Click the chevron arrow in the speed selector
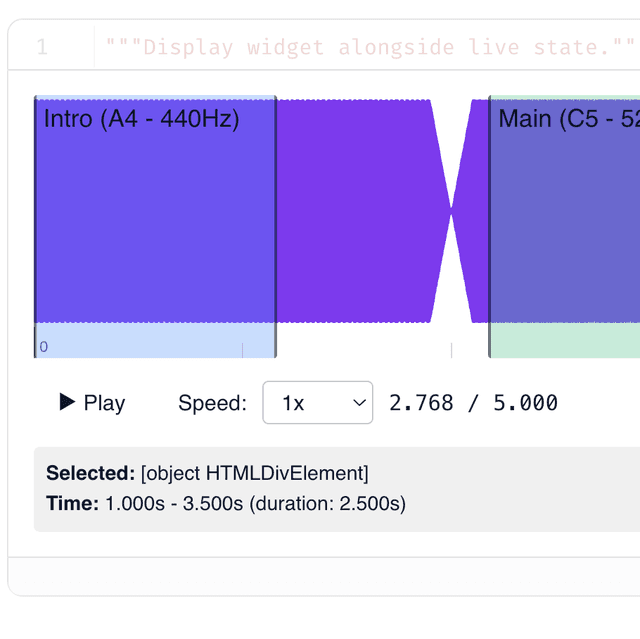The image size is (640, 639). (359, 403)
